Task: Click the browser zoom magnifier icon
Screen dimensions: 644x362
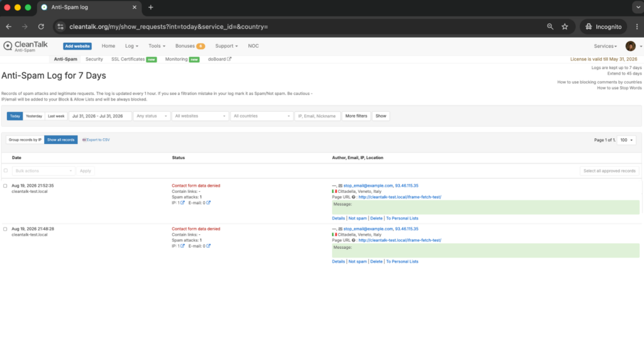Action: click(550, 26)
